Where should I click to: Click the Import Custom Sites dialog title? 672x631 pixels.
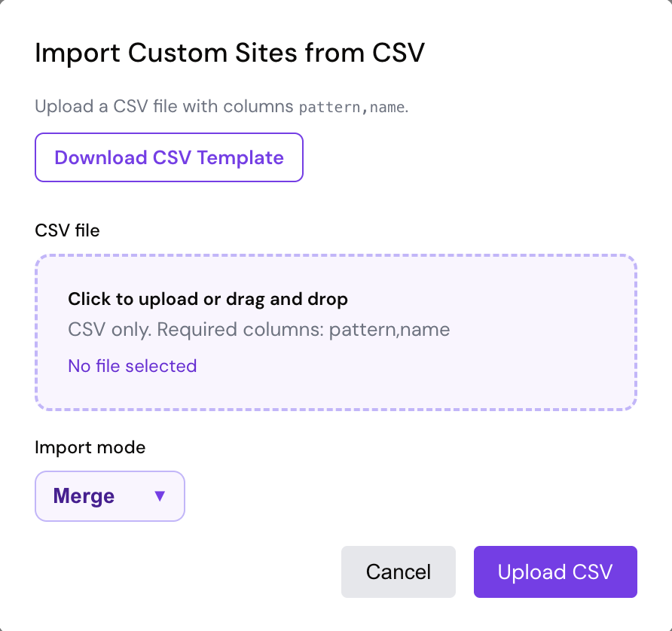point(229,53)
